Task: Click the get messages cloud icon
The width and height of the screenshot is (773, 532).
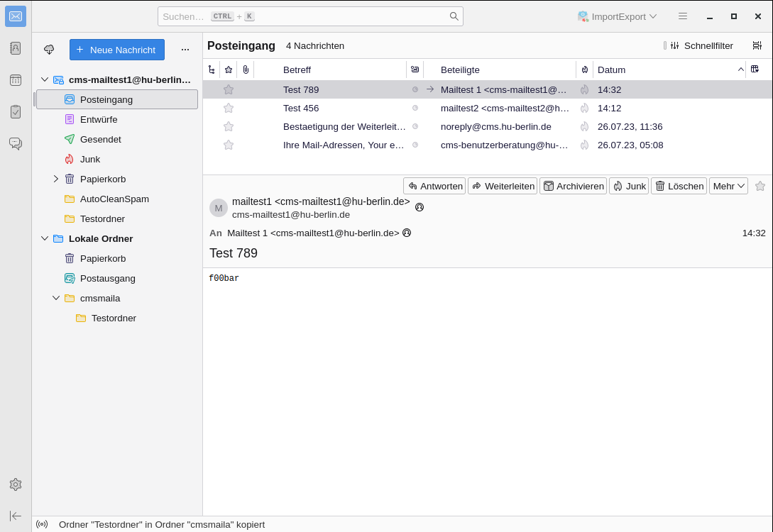Action: [x=49, y=50]
